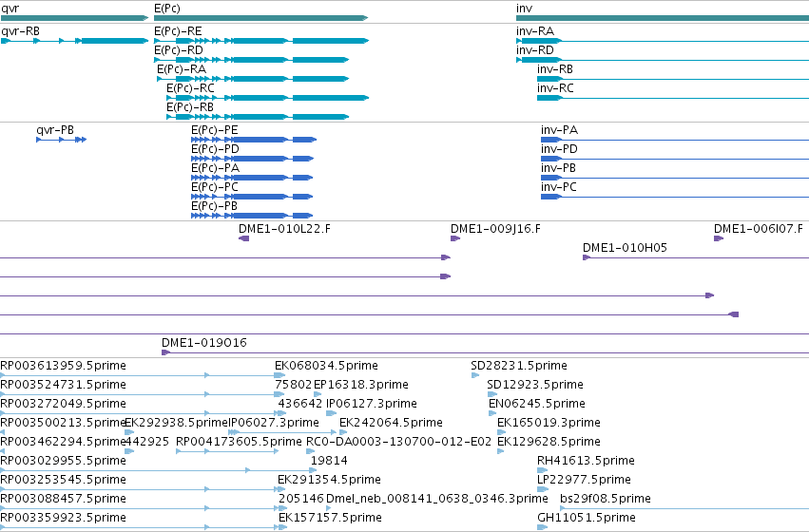Image resolution: width=809 pixels, height=532 pixels.
Task: Click the RC0-DA0003-130700-012-E02 EST label
Action: pos(399,442)
